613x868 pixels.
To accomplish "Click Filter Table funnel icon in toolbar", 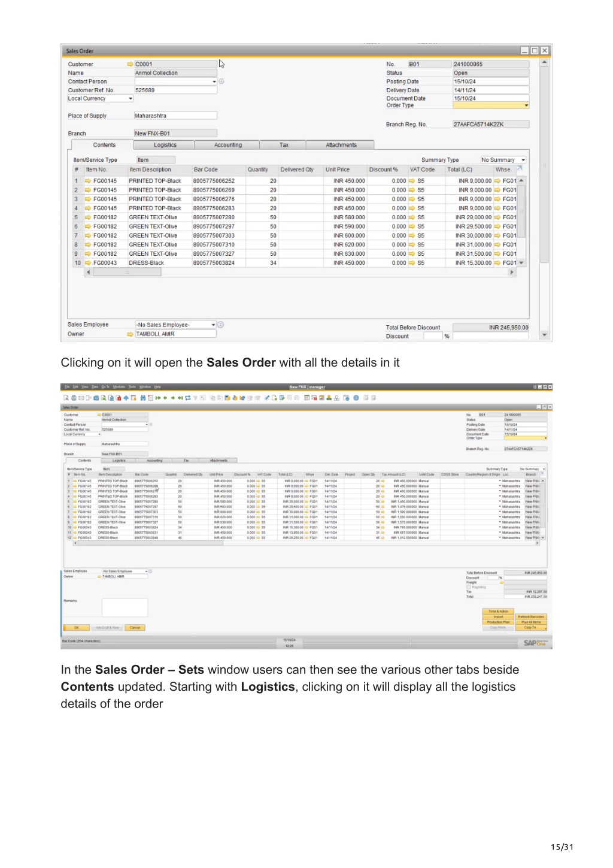I will tap(195, 398).
